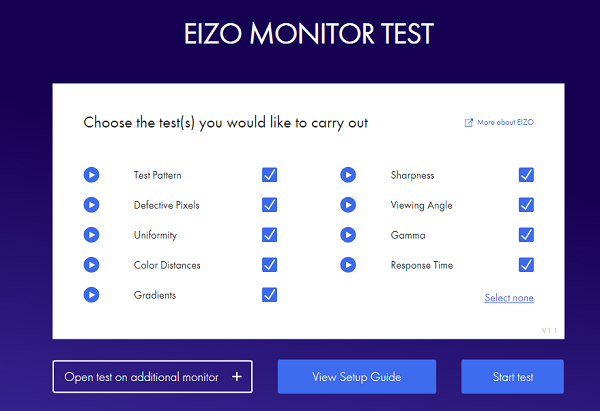Viewport: 600px width, 411px height.
Task: Uncheck the Test Pattern checkbox
Action: (269, 175)
